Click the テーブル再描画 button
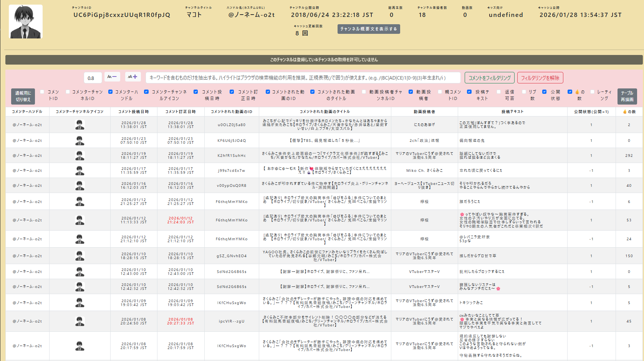Image resolution: width=644 pixels, height=361 pixels. tap(627, 96)
